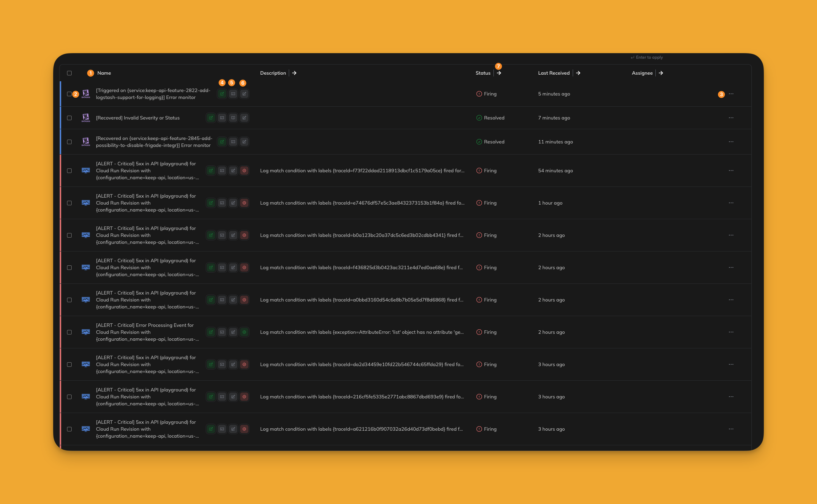Click red incident icon in 54 minutes ago row
The height and width of the screenshot is (504, 817).
(244, 171)
